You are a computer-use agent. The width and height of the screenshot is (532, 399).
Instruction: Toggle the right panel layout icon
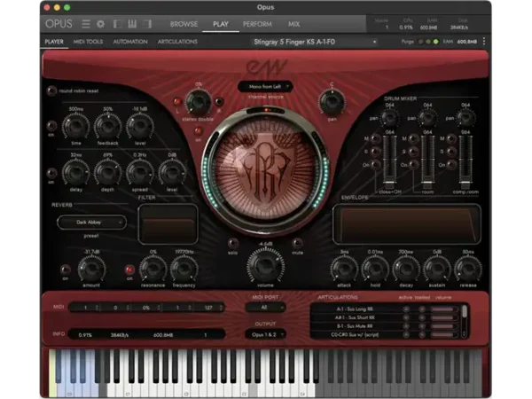point(147,24)
